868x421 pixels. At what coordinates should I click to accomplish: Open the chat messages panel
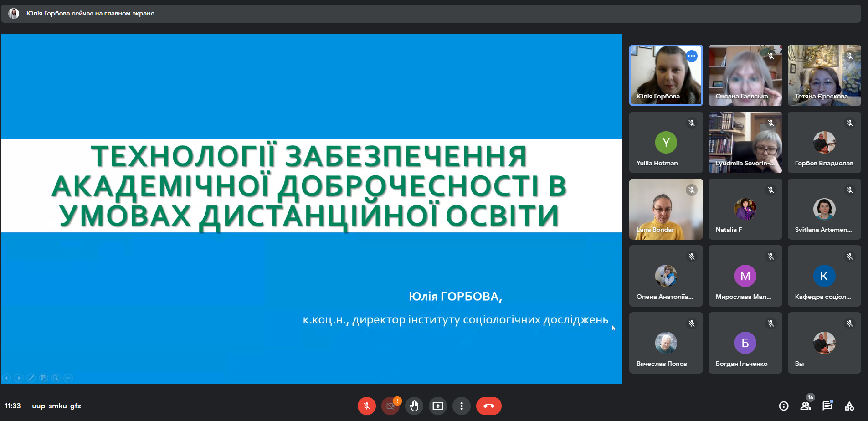(827, 406)
